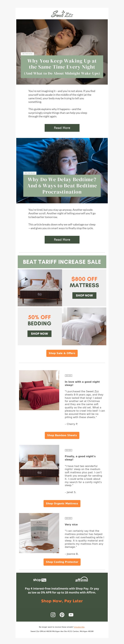
Task: Open the Pinterest icon in footer
Action: pos(62,615)
